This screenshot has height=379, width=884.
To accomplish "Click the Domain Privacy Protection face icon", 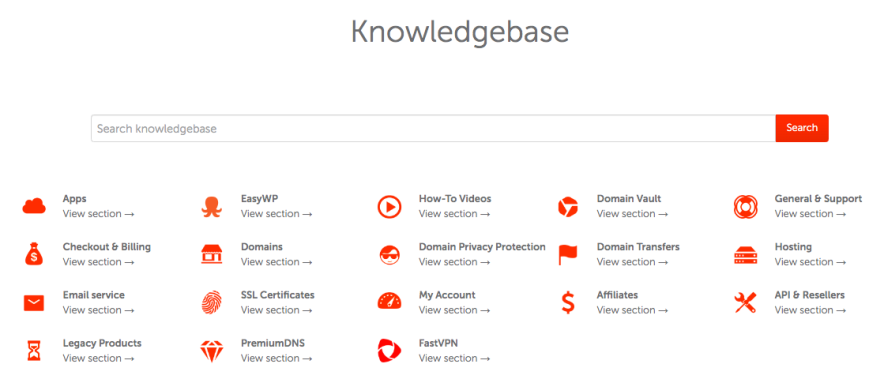I will pyautogui.click(x=390, y=255).
